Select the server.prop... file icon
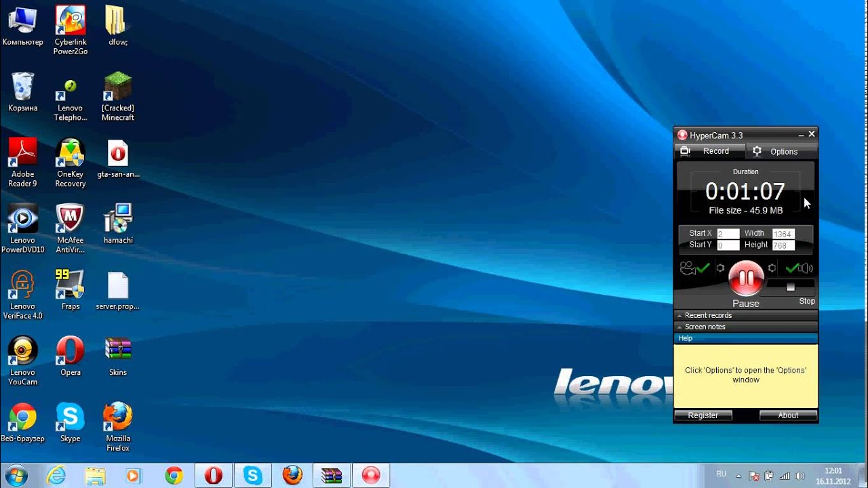This screenshot has height=488, width=868. [118, 290]
